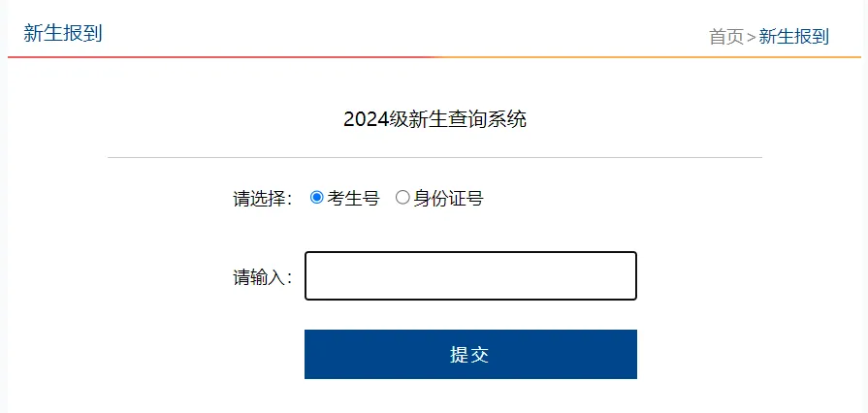This screenshot has height=413, width=868.
Task: Click the 2024级新生查询系统 heading text
Action: click(x=435, y=119)
